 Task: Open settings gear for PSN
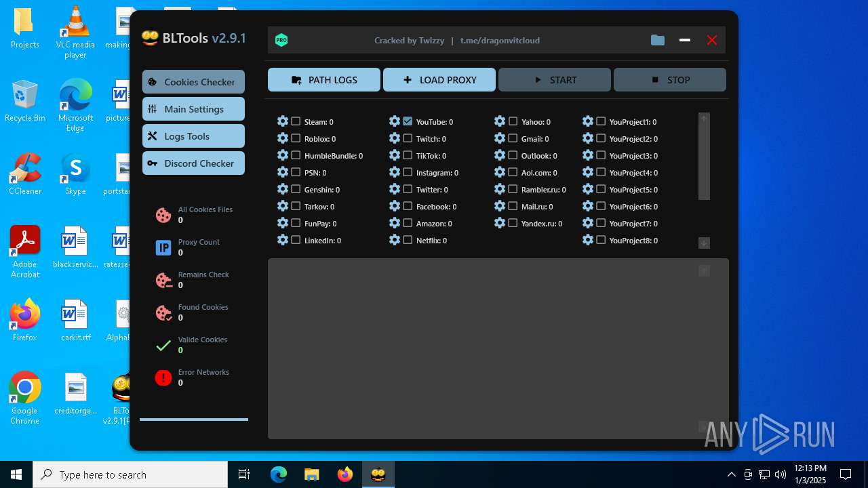(x=283, y=172)
